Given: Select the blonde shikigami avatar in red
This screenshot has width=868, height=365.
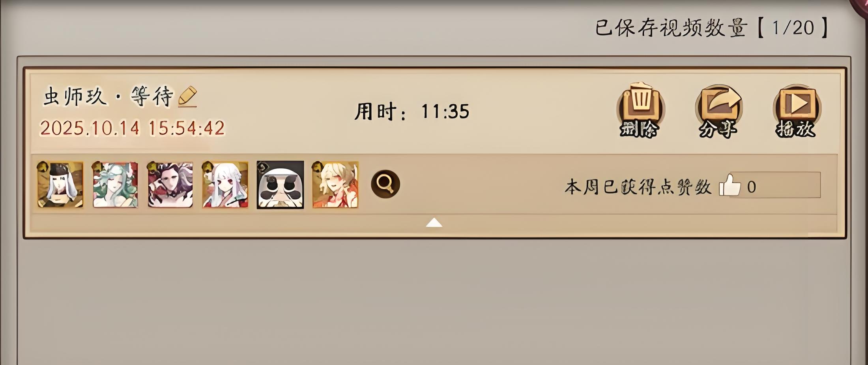Looking at the screenshot, I should [335, 184].
